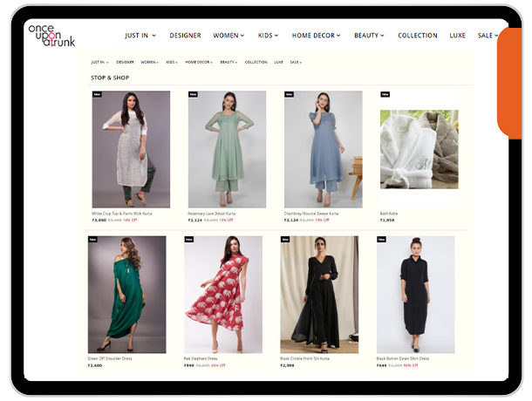Click the Green Off Shoulder Dress title
The height and width of the screenshot is (401, 532).
pyautogui.click(x=110, y=358)
